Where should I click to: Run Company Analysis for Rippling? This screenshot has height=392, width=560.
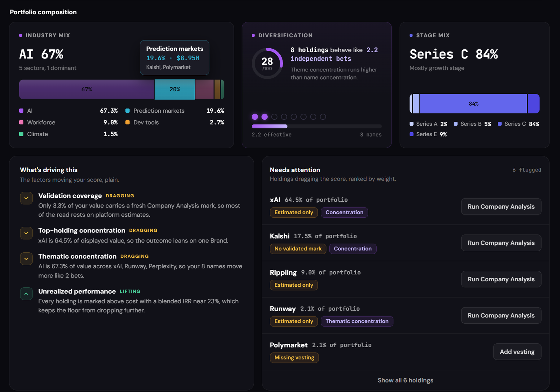pos(501,279)
